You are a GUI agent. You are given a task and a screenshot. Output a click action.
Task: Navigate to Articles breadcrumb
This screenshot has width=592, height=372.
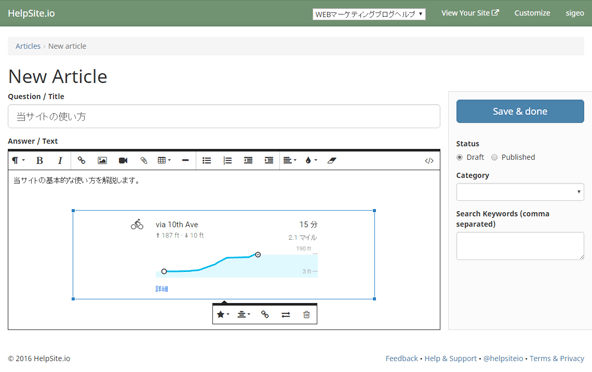point(28,46)
